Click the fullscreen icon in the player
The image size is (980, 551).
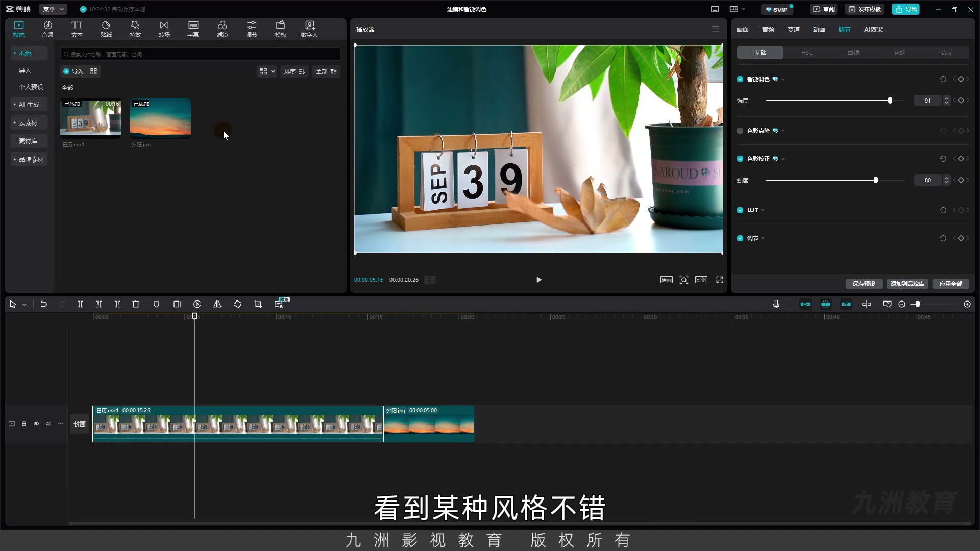(720, 280)
